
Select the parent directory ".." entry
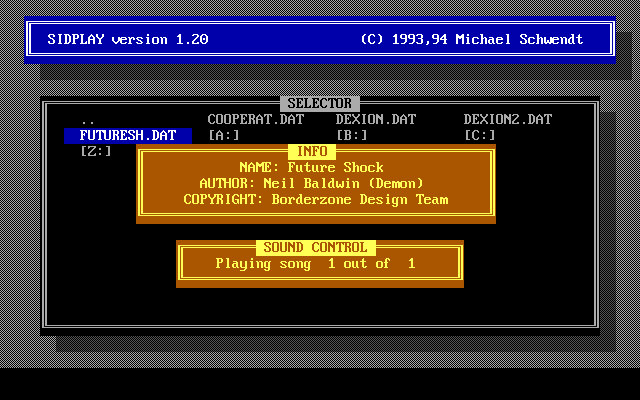tap(88, 120)
